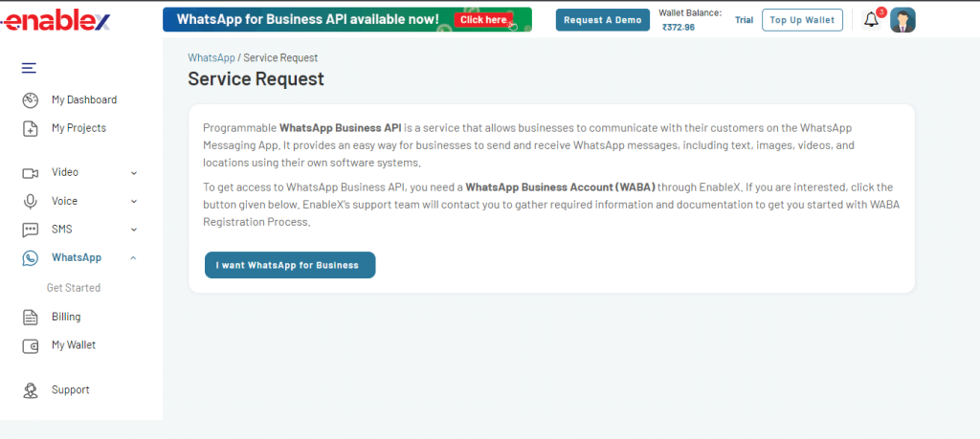This screenshot has width=980, height=439.
Task: Open notifications via the bell icon
Action: [871, 20]
